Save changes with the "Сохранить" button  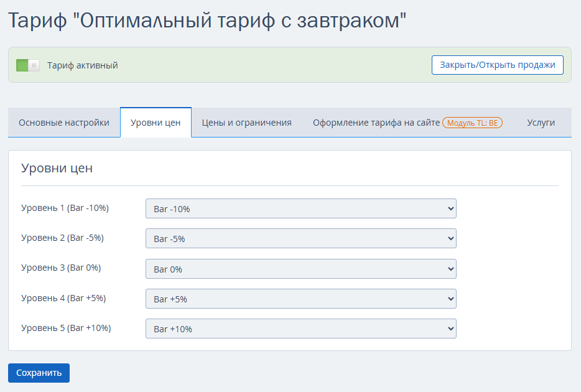tap(39, 373)
